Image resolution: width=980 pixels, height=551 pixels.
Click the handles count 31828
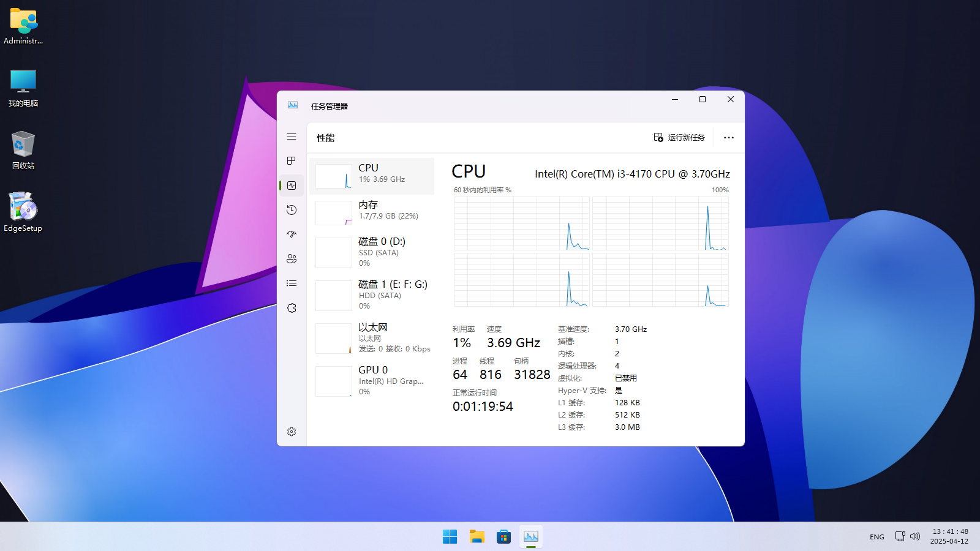click(x=532, y=375)
